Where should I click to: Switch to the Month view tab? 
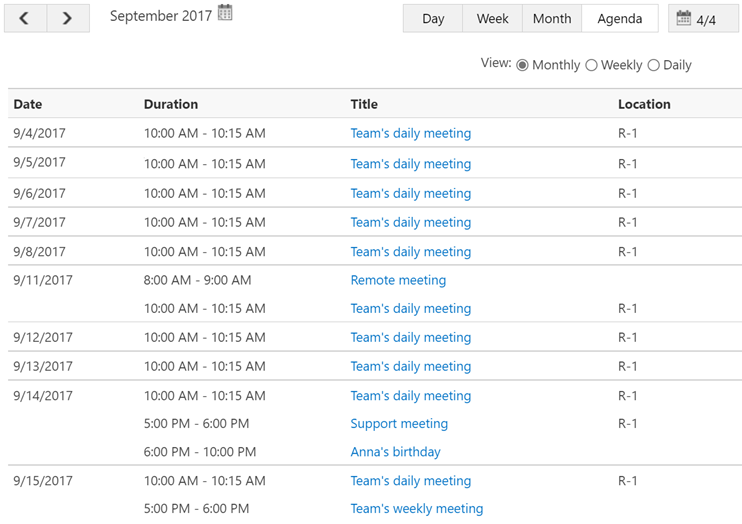point(552,18)
